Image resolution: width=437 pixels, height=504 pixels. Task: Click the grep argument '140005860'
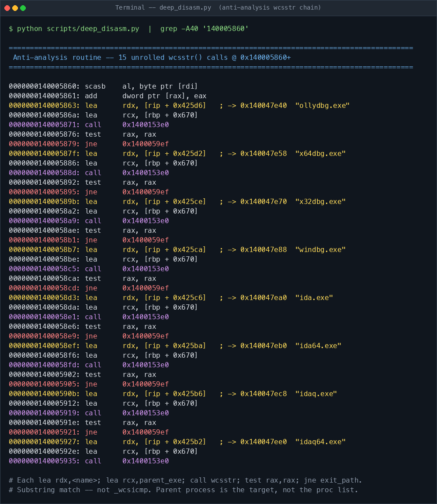tap(226, 29)
